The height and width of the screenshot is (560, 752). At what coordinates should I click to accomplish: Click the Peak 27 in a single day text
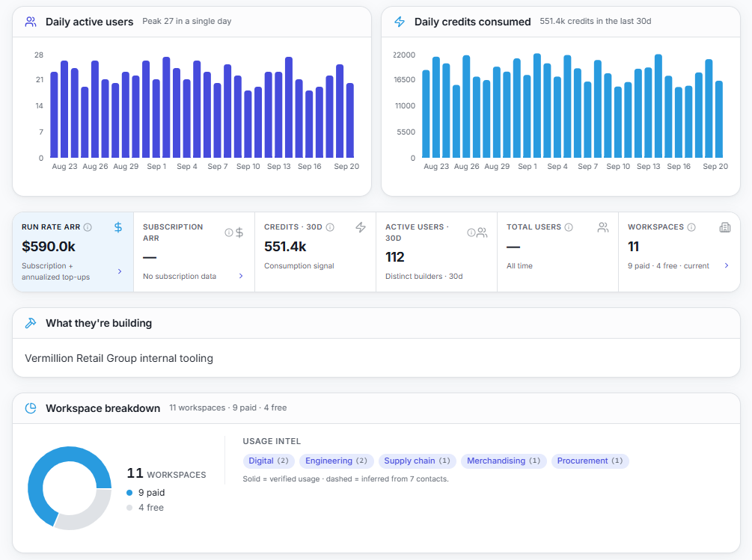(187, 21)
